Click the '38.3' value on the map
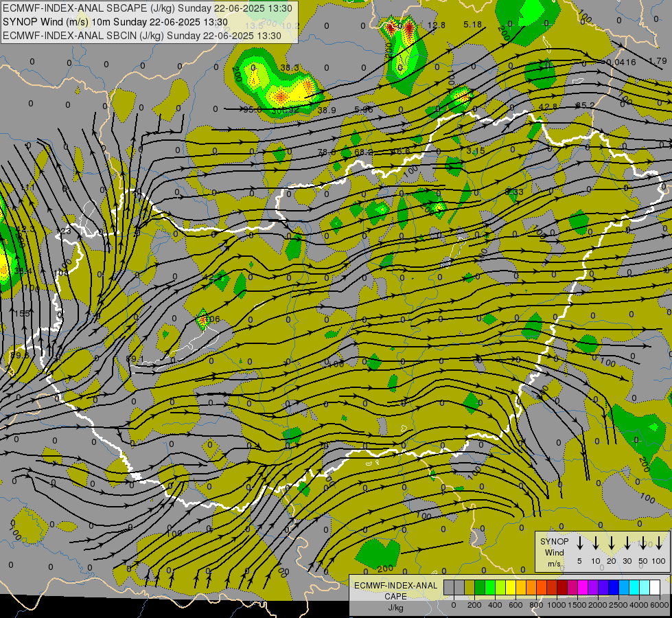672x618 pixels. click(290, 68)
